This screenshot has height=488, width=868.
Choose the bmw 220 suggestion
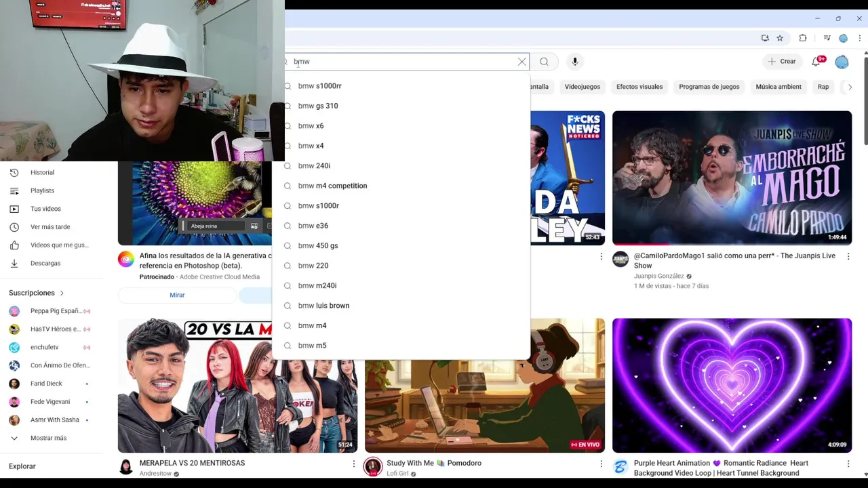pos(401,266)
